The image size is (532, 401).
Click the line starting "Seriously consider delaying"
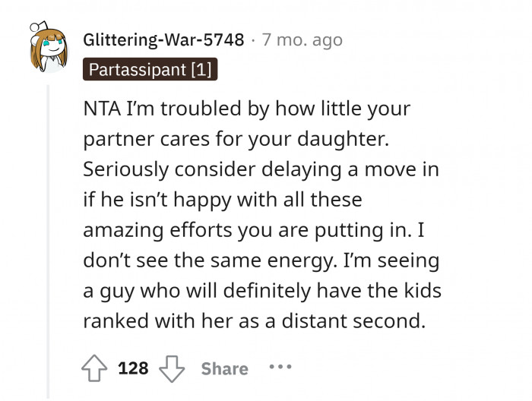pos(261,169)
